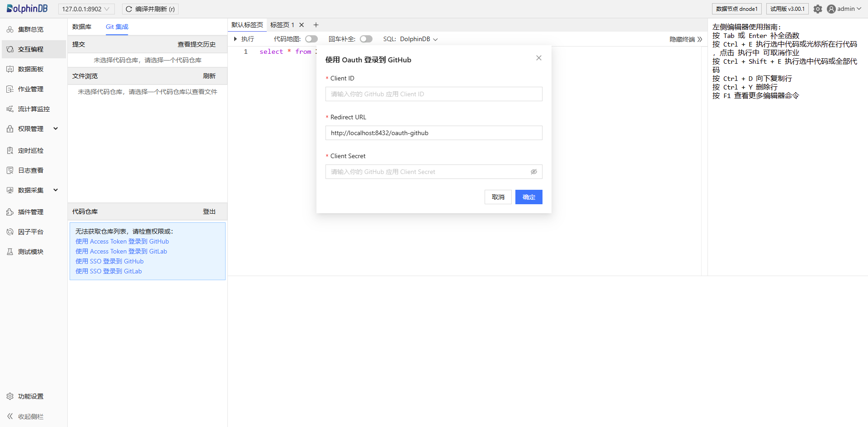The image size is (868, 427).
Task: Open the SQL DolphinDB dialect dropdown
Action: pos(418,39)
